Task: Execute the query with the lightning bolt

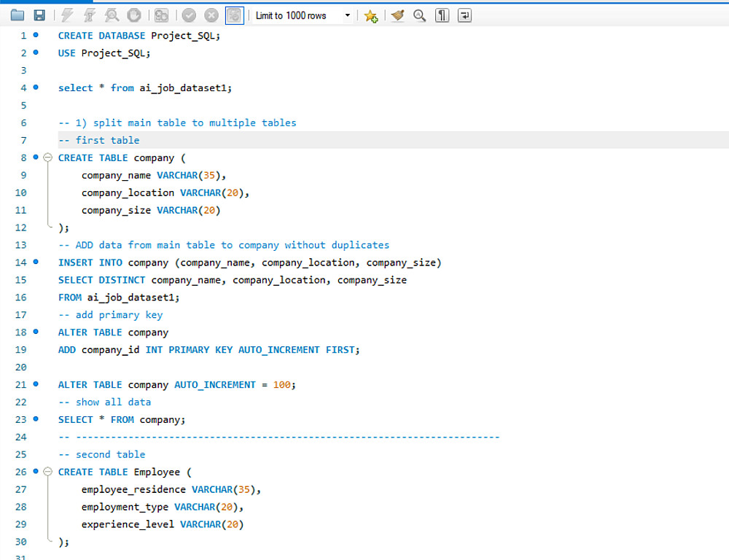Action: [x=67, y=15]
